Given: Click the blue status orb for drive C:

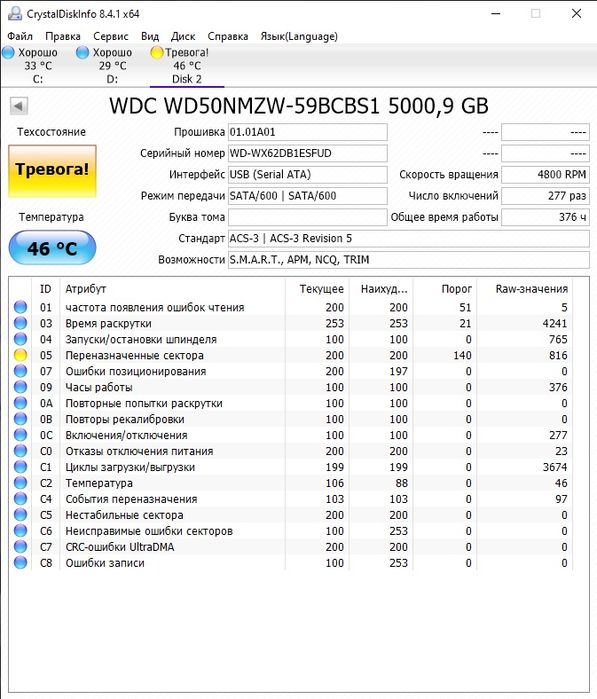Looking at the screenshot, I should [x=8, y=53].
